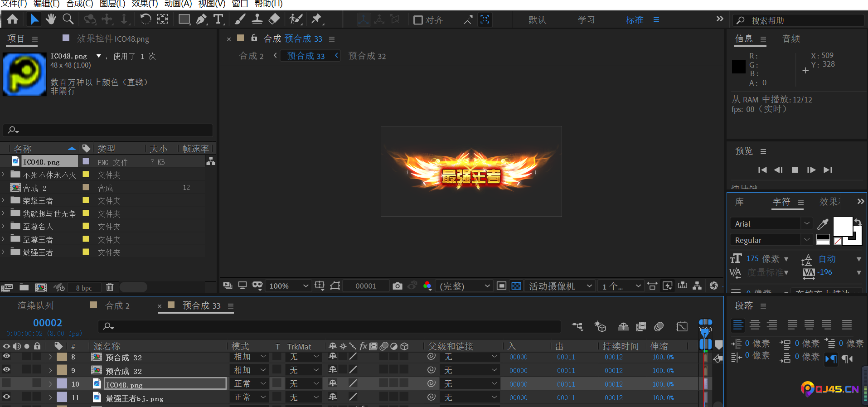Click the project flowchart icon beside ICO48.png
The width and height of the screenshot is (868, 407).
point(211,161)
